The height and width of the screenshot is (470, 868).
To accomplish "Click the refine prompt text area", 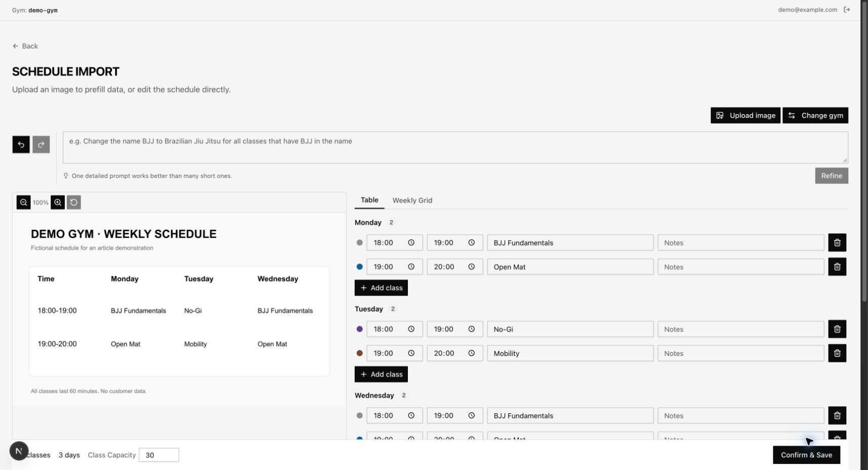I will (x=455, y=148).
